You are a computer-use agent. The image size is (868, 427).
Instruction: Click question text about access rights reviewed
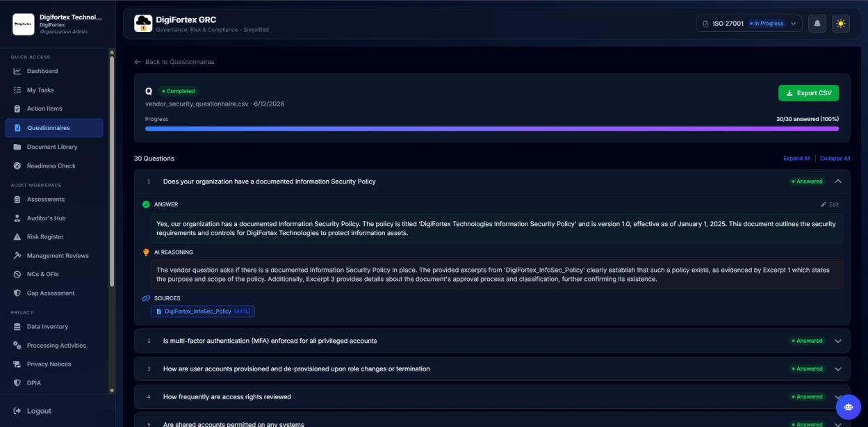click(227, 397)
